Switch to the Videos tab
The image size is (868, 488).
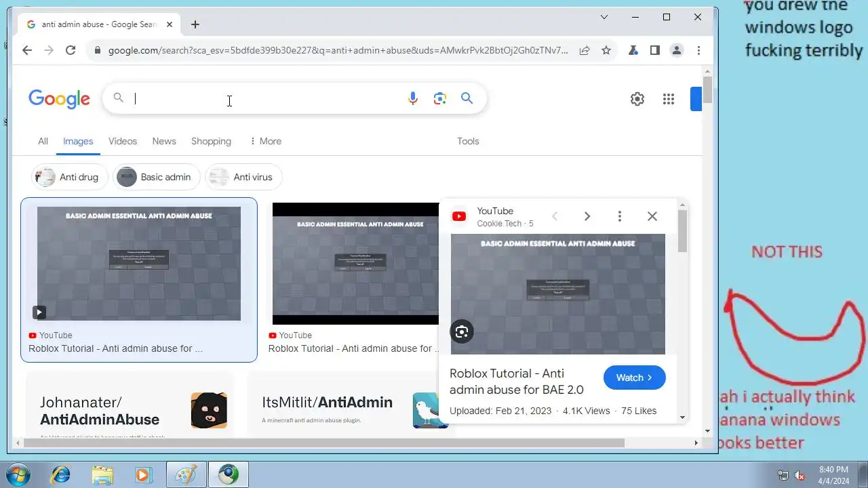pyautogui.click(x=123, y=141)
